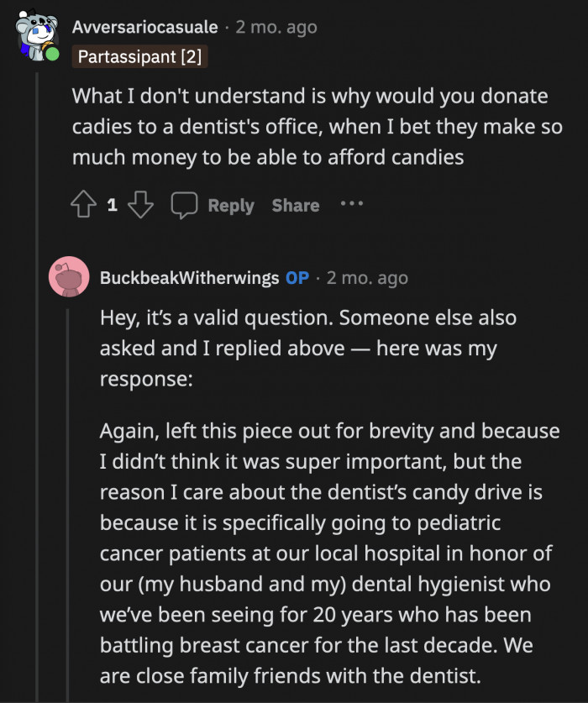Image resolution: width=588 pixels, height=703 pixels.
Task: Click BuckbeakWitherwings' pink avatar
Action: click(70, 276)
